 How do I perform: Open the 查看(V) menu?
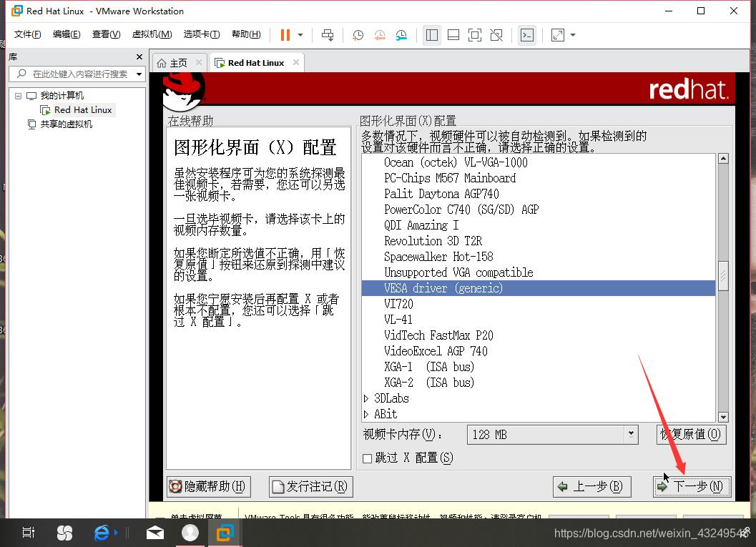[x=106, y=34]
